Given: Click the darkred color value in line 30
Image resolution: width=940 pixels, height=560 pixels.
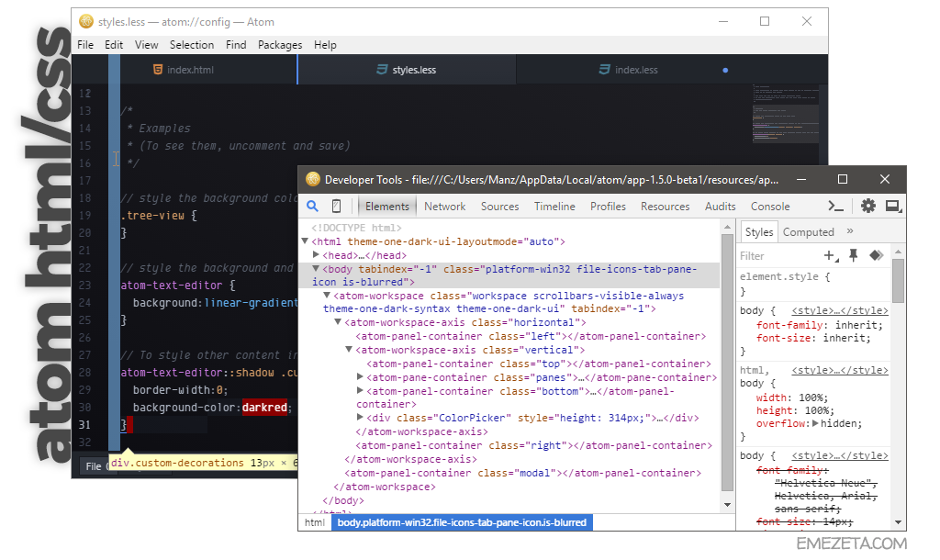Looking at the screenshot, I should click(265, 407).
